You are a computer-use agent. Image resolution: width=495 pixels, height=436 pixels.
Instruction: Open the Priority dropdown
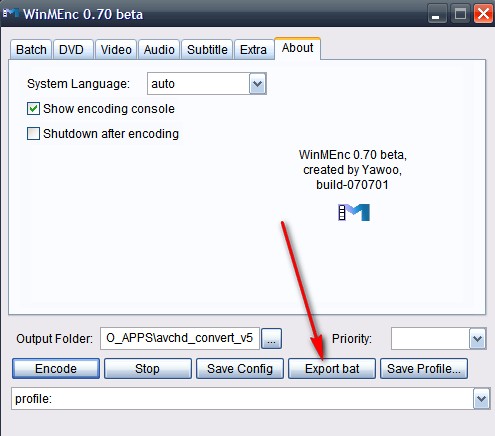pos(478,339)
